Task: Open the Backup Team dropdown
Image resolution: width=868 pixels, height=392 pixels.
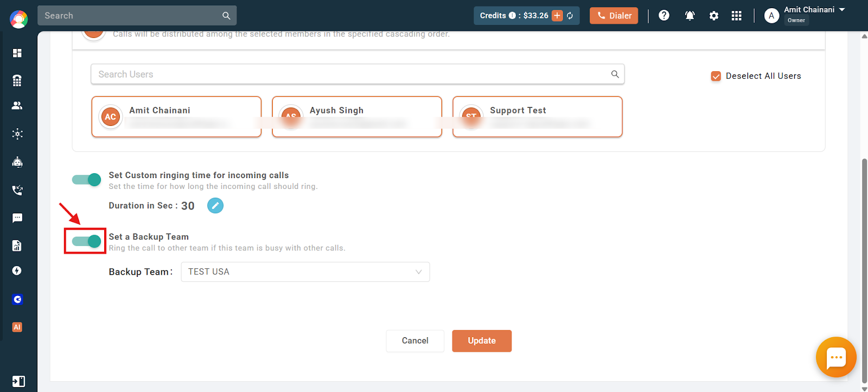Action: pyautogui.click(x=305, y=272)
